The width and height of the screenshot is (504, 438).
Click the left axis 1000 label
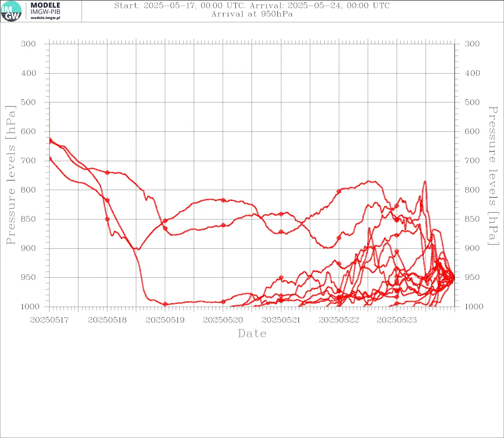click(x=30, y=307)
